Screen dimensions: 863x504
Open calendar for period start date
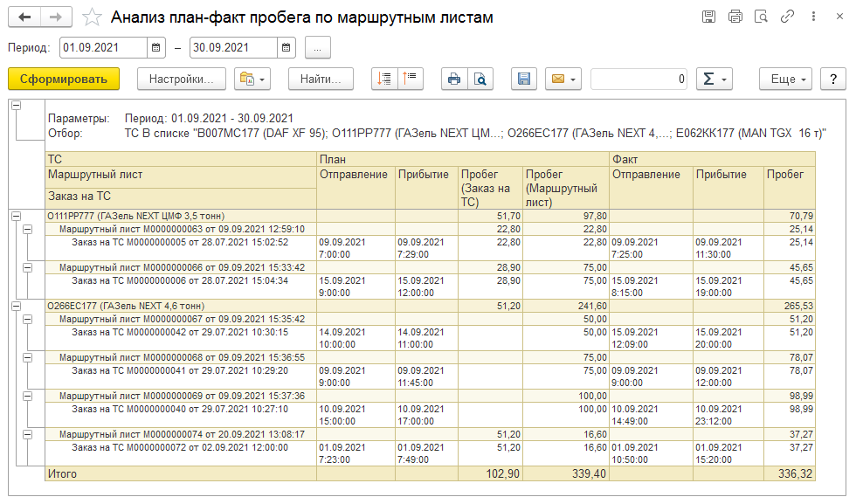[155, 48]
